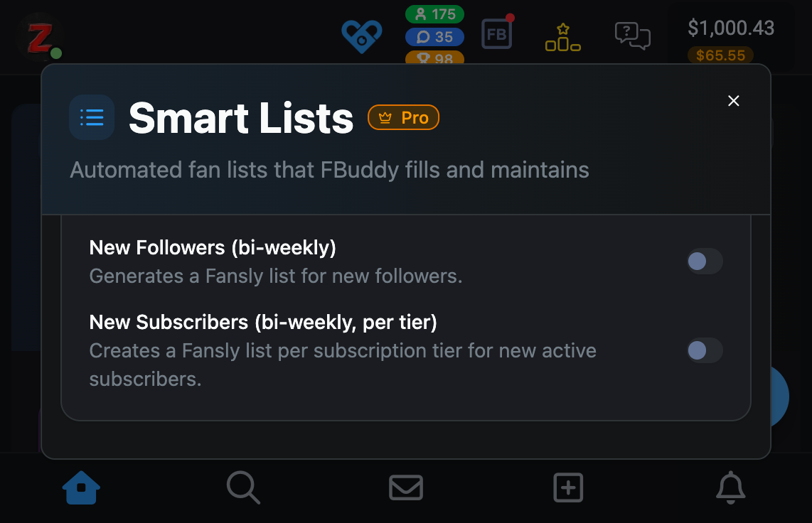The width and height of the screenshot is (812, 523).
Task: Click the $1,000.43 balance display
Action: pyautogui.click(x=731, y=28)
